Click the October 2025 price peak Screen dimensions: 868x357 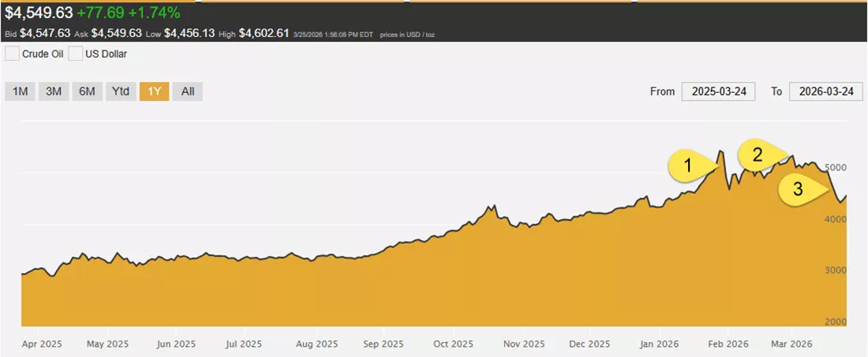[489, 207]
